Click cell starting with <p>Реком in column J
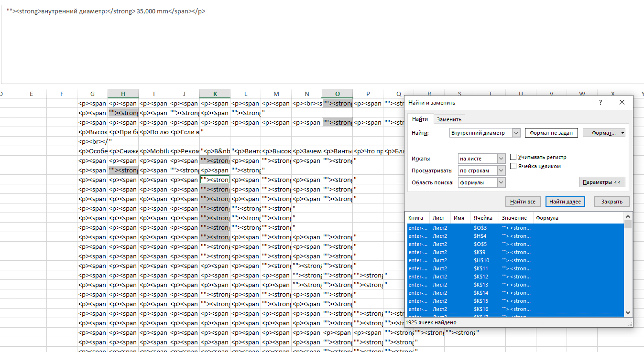 (184, 151)
